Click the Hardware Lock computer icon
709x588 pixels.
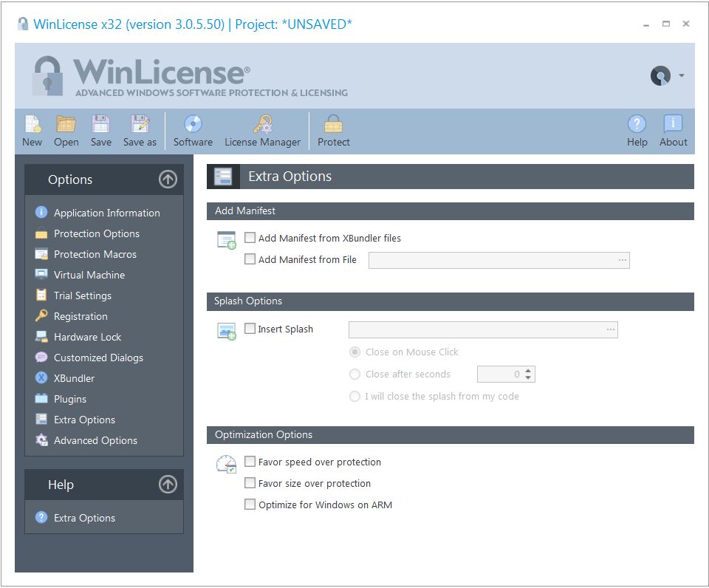coord(41,337)
